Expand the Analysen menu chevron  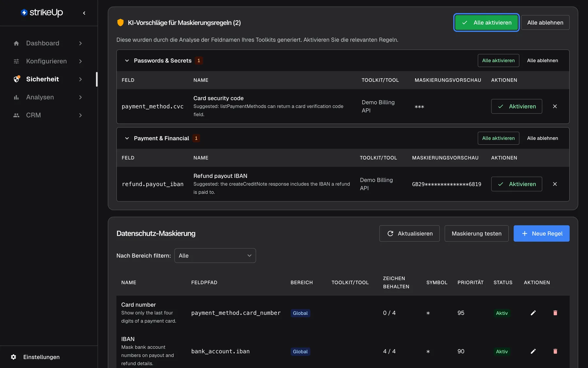tap(80, 97)
